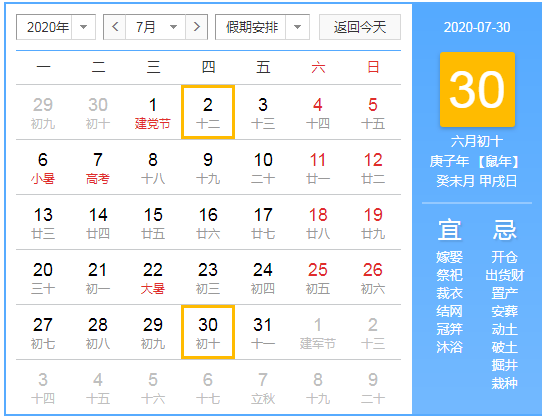Pick Saturday July 18
Viewport: 545px width, 419px height.
tap(318, 222)
